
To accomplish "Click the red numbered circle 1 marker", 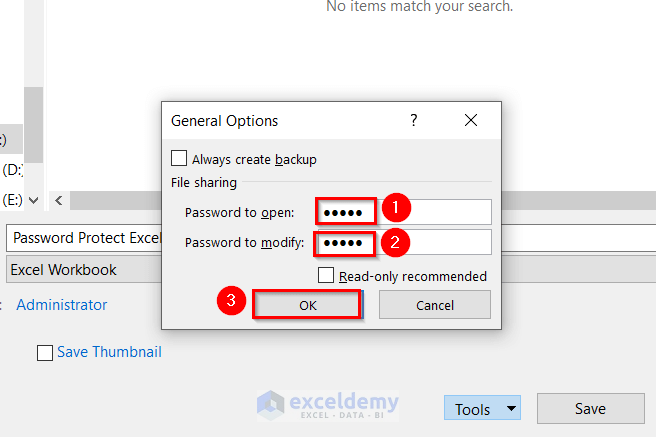I will pyautogui.click(x=397, y=209).
